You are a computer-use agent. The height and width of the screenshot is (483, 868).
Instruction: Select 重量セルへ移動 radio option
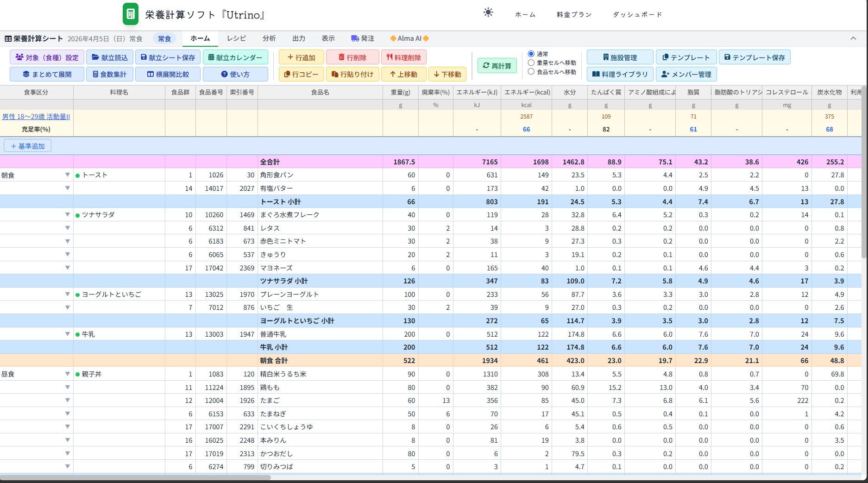(531, 63)
